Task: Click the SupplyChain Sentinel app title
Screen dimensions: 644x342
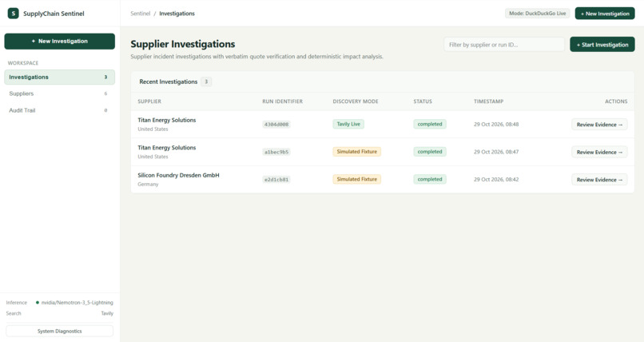Action: click(x=54, y=14)
